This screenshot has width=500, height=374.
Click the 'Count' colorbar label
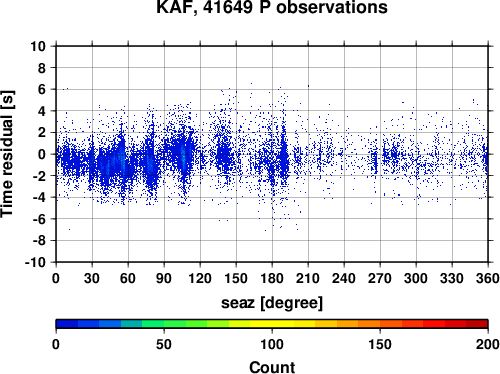[x=272, y=367]
